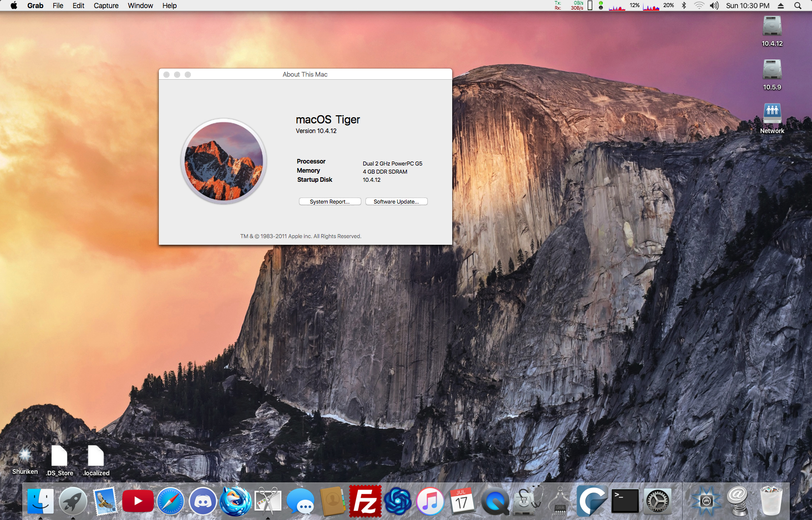
Task: Launch Launchpad rocket icon in Dock
Action: coord(73,501)
